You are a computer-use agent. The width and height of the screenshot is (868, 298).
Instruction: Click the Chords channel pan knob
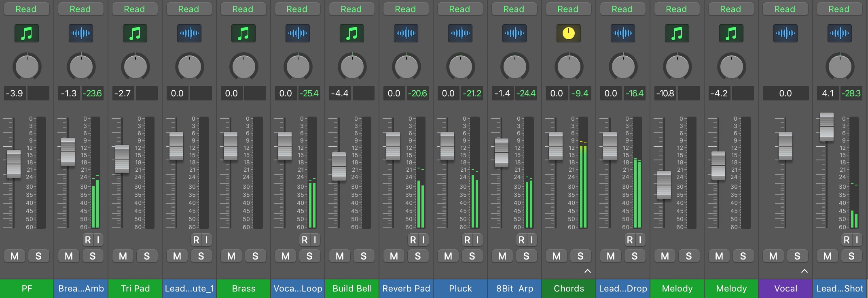569,66
